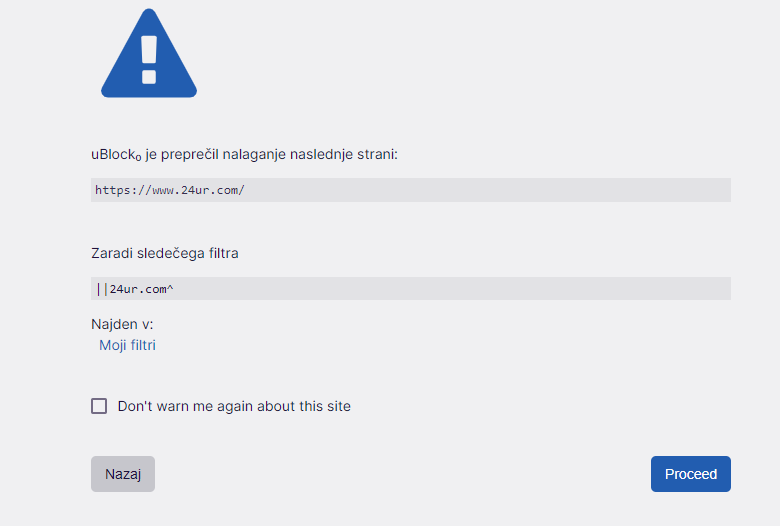Click the 'Zaradi sledečega filtra' label
The height and width of the screenshot is (526, 780).
click(x=165, y=253)
